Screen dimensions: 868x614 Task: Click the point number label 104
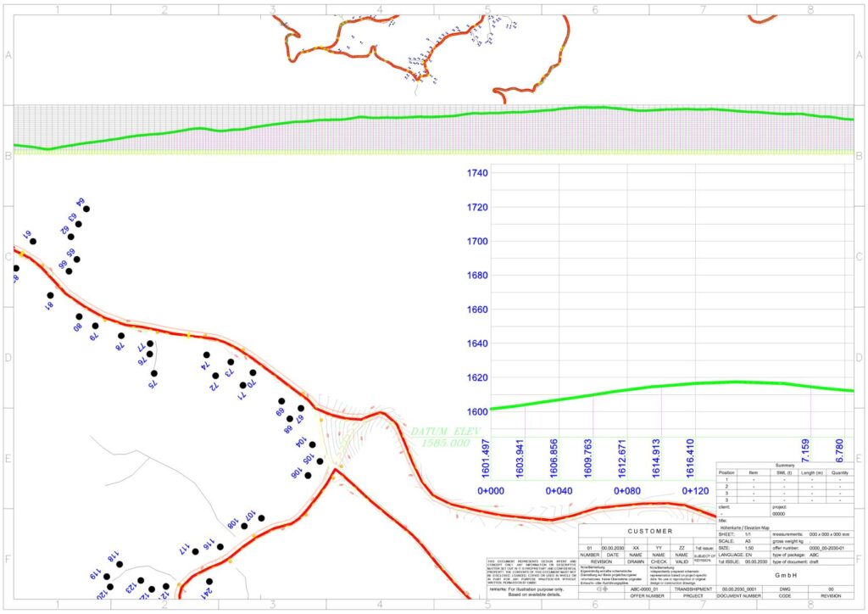[x=301, y=441]
